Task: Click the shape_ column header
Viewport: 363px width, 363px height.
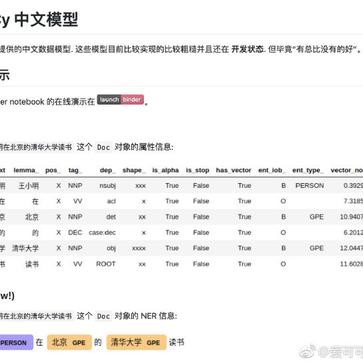Action: tap(134, 170)
